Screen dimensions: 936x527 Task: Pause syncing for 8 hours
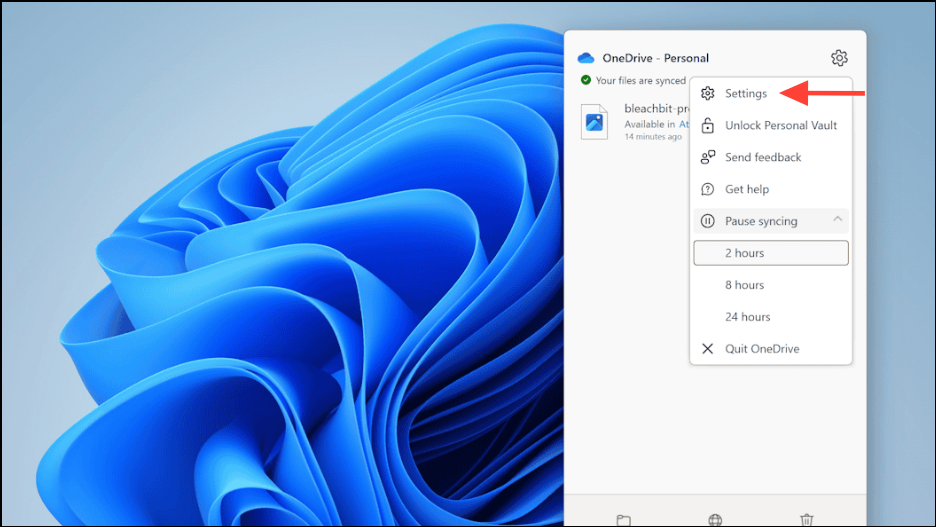(771, 285)
